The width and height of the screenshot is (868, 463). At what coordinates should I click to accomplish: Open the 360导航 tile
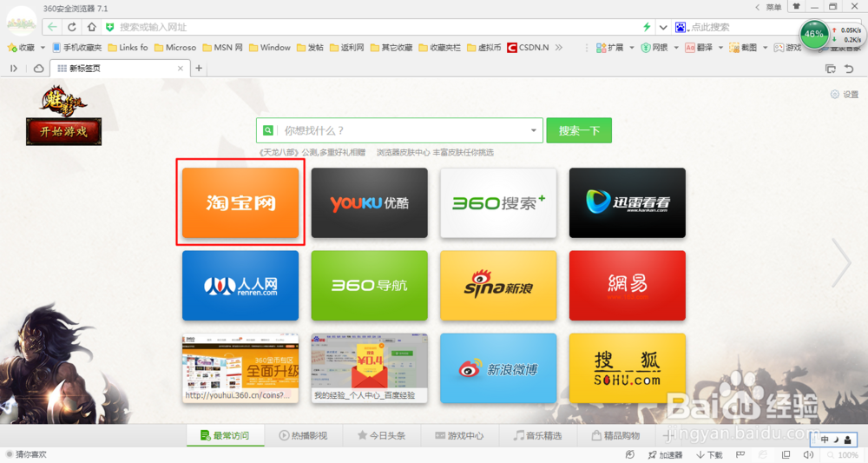[369, 286]
